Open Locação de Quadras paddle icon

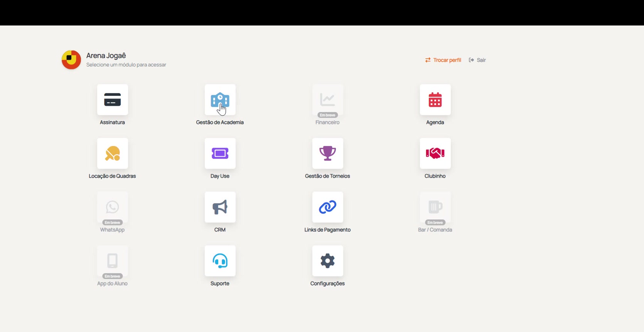pyautogui.click(x=112, y=153)
